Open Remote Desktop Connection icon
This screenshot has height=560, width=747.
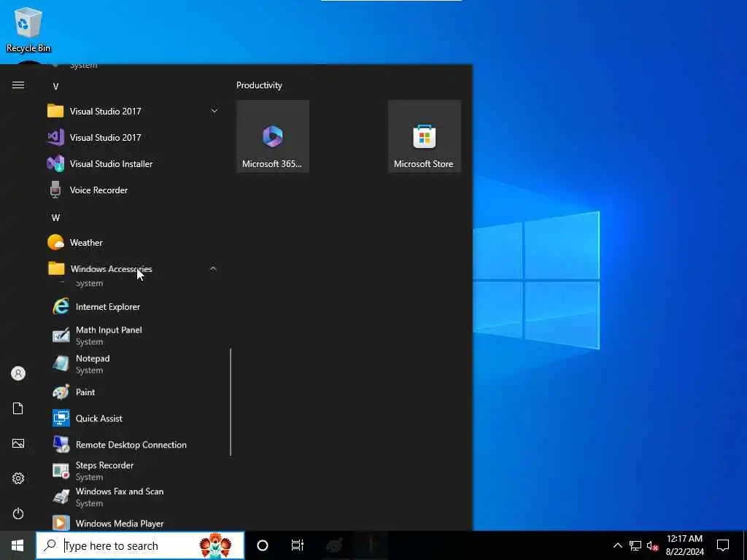(61, 444)
